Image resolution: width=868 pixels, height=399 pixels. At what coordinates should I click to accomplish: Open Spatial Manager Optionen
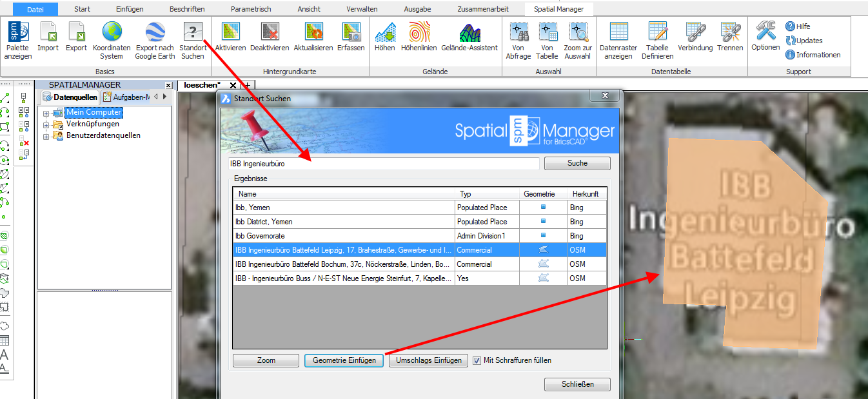click(765, 39)
